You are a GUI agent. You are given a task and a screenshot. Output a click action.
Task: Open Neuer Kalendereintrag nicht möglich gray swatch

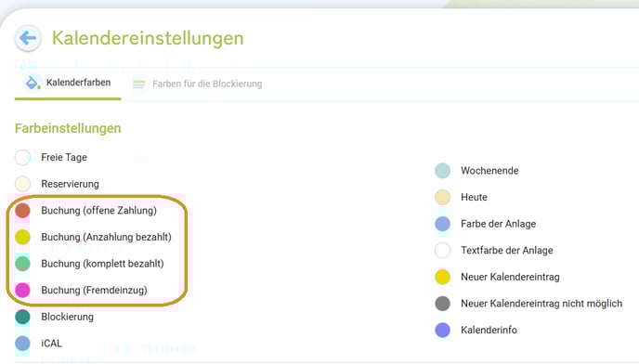(442, 304)
